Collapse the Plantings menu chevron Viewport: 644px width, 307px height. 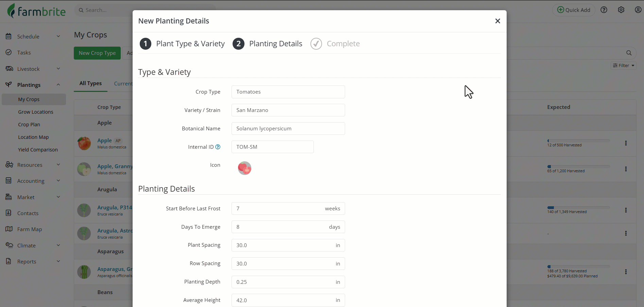click(x=58, y=85)
